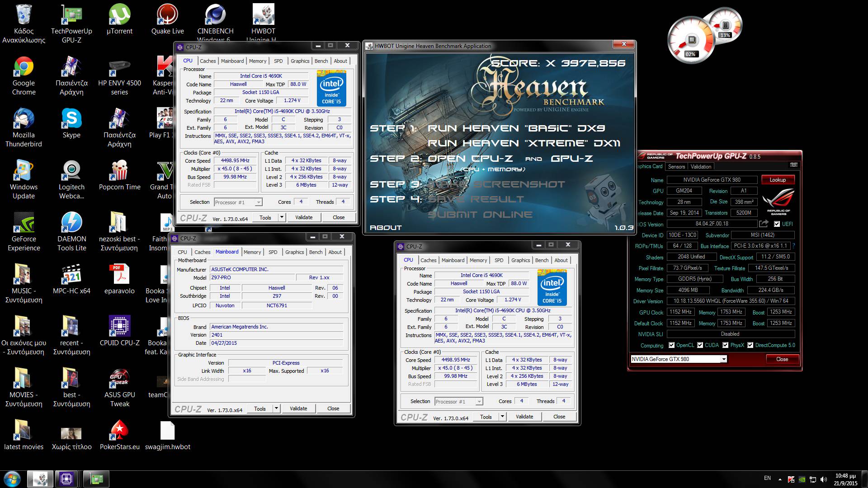Click RUN HEAVEN "BASIC" DX9 option
868x488 pixels.
[x=516, y=128]
